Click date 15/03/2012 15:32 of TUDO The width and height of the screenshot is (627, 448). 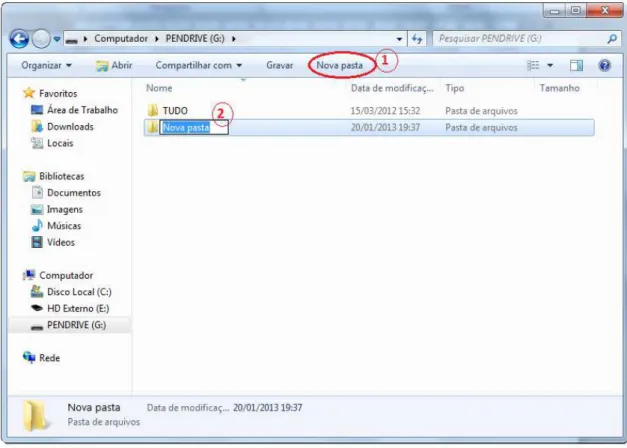click(385, 111)
